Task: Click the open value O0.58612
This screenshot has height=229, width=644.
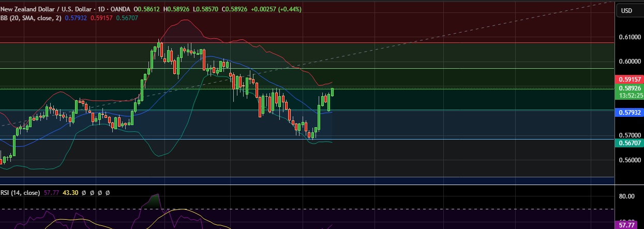Action: click(x=147, y=9)
